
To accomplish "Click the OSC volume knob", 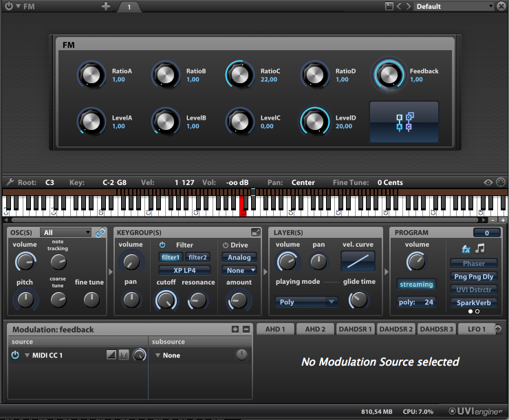I will 25,262.
